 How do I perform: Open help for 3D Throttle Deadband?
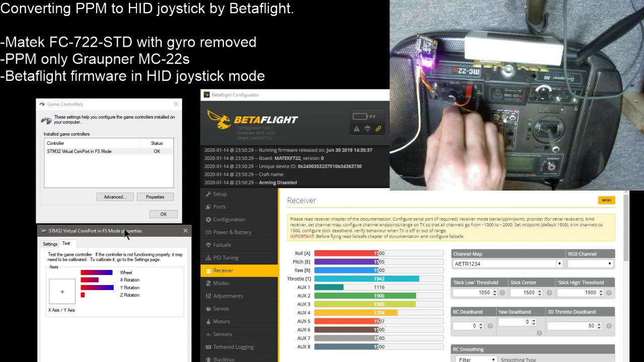[609, 326]
